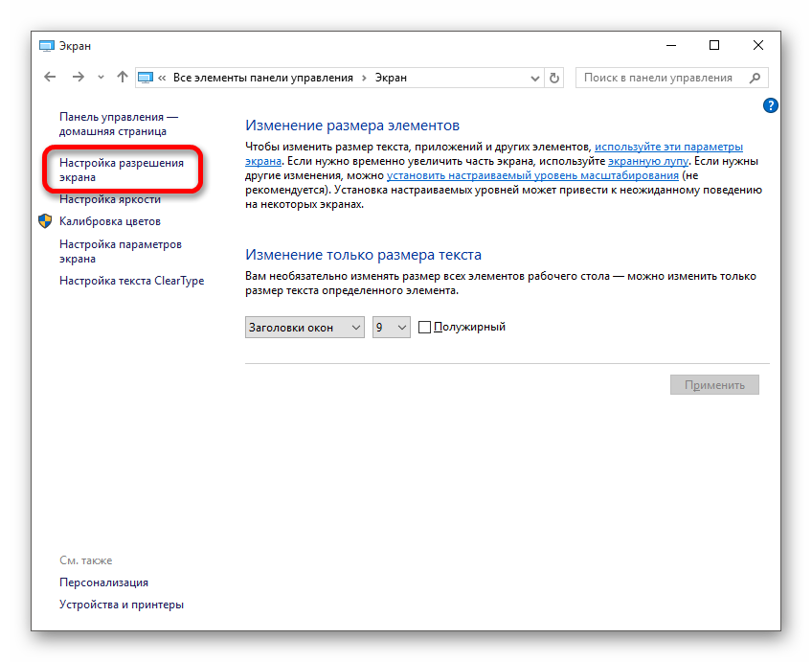Expand the Заголовки окон dropdown
The image size is (812, 662).
coord(305,328)
